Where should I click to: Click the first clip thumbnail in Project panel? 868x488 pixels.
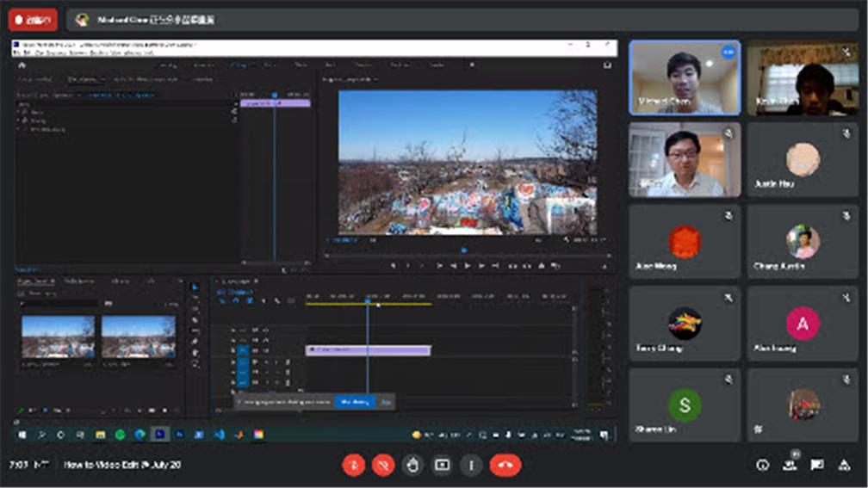click(58, 337)
